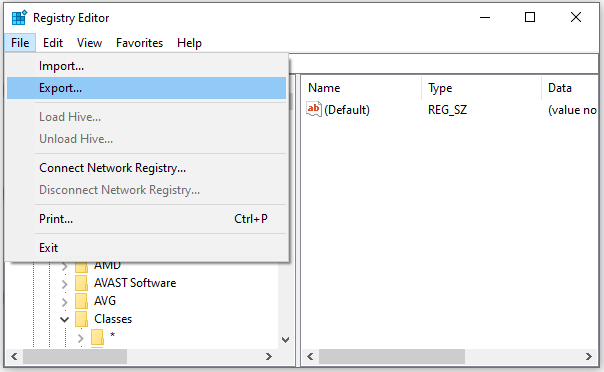Select Exit in the File menu
This screenshot has height=372, width=604.
[x=146, y=248]
